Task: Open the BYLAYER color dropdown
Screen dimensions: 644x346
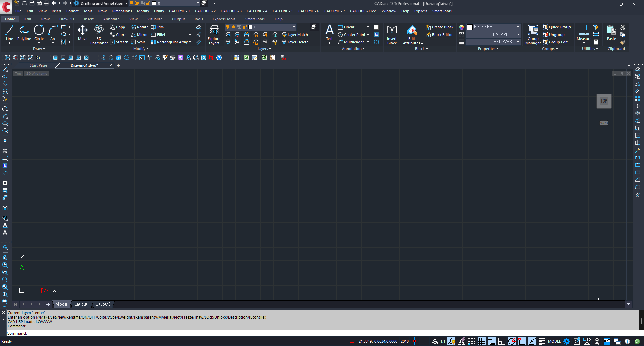Action: click(x=493, y=27)
